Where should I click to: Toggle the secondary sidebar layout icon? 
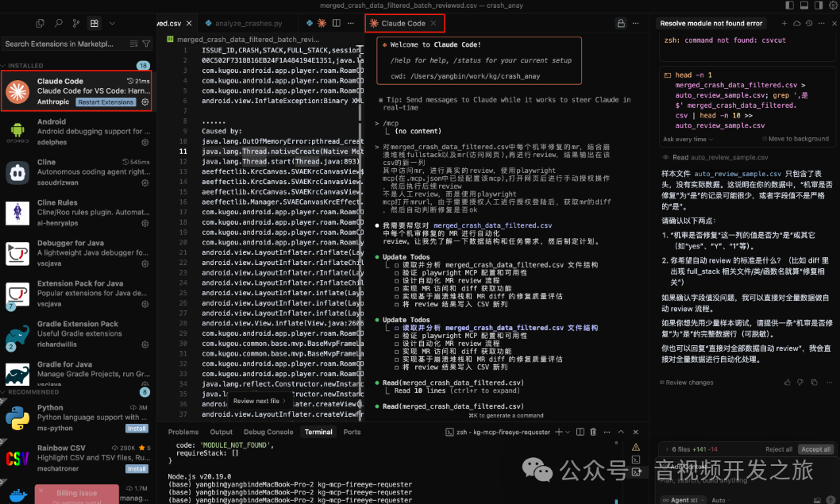point(819,6)
